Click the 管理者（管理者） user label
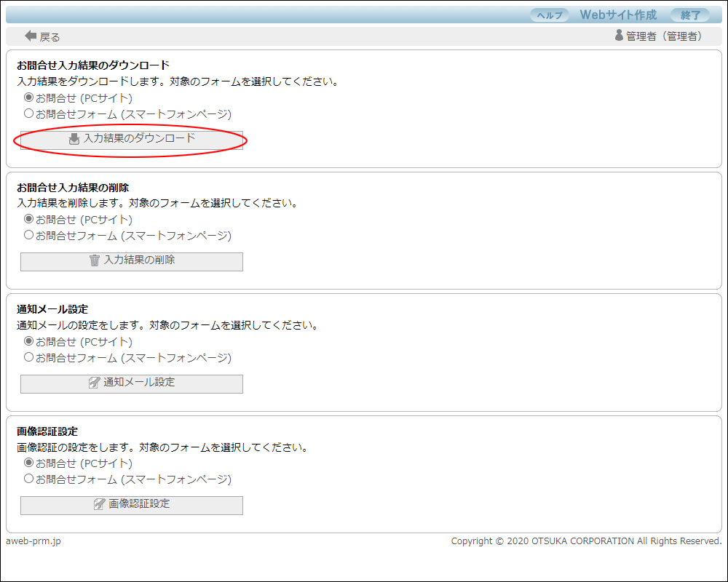The height and width of the screenshot is (582, 728). [664, 36]
